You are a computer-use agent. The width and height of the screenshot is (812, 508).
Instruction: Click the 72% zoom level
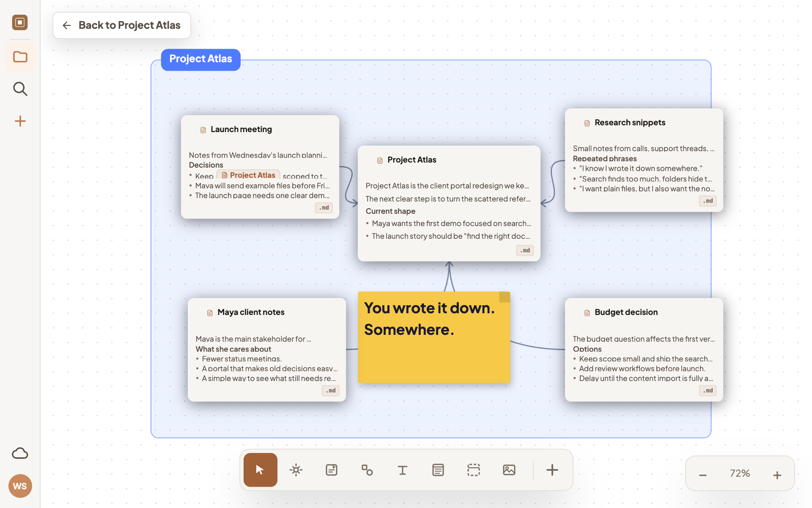[x=740, y=473]
